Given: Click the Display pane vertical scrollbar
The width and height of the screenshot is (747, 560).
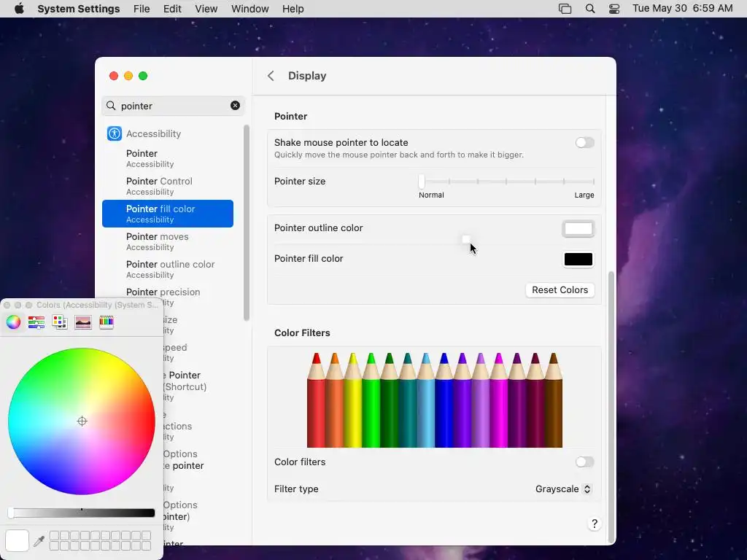Looking at the screenshot, I should [611, 407].
